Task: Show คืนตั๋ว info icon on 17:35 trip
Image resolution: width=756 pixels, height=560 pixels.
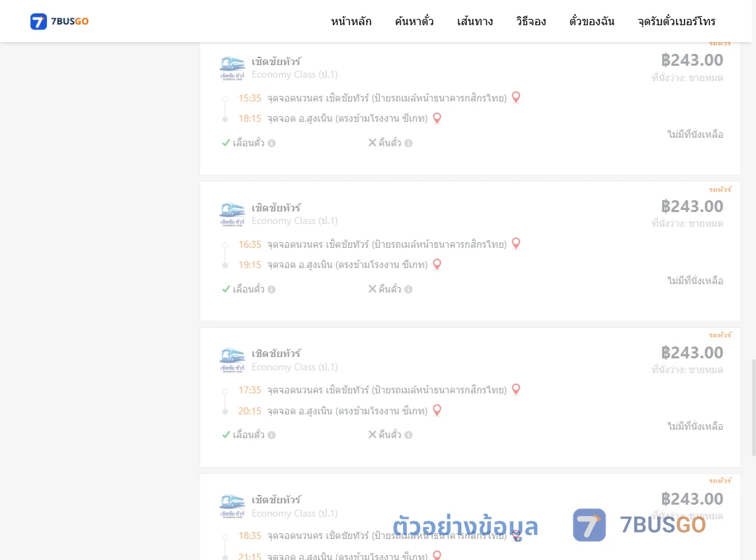Action: 408,435
